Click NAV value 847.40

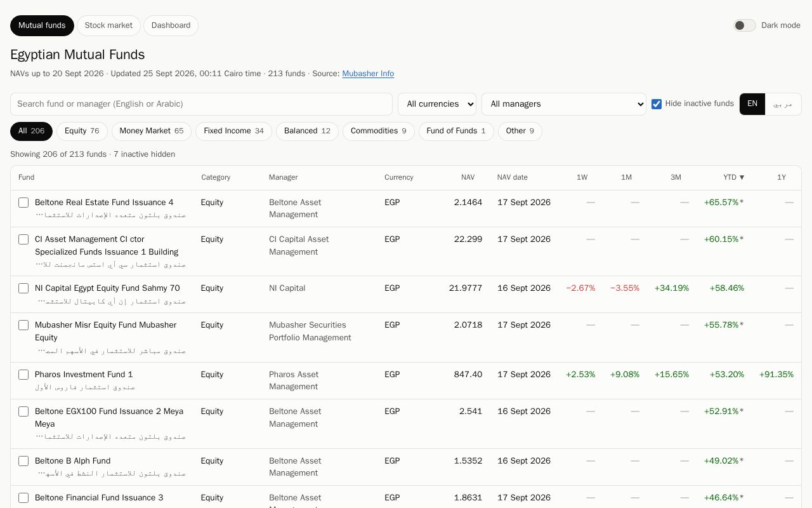pos(468,375)
